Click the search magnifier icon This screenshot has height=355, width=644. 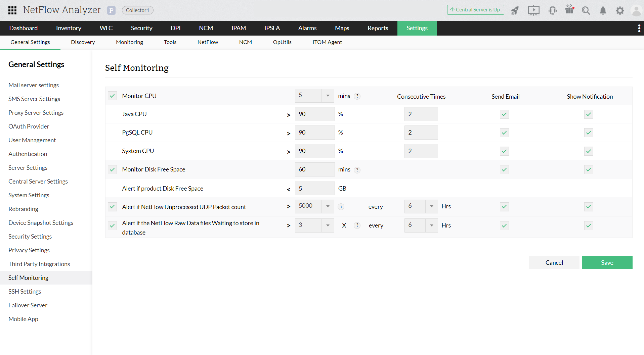tap(586, 10)
